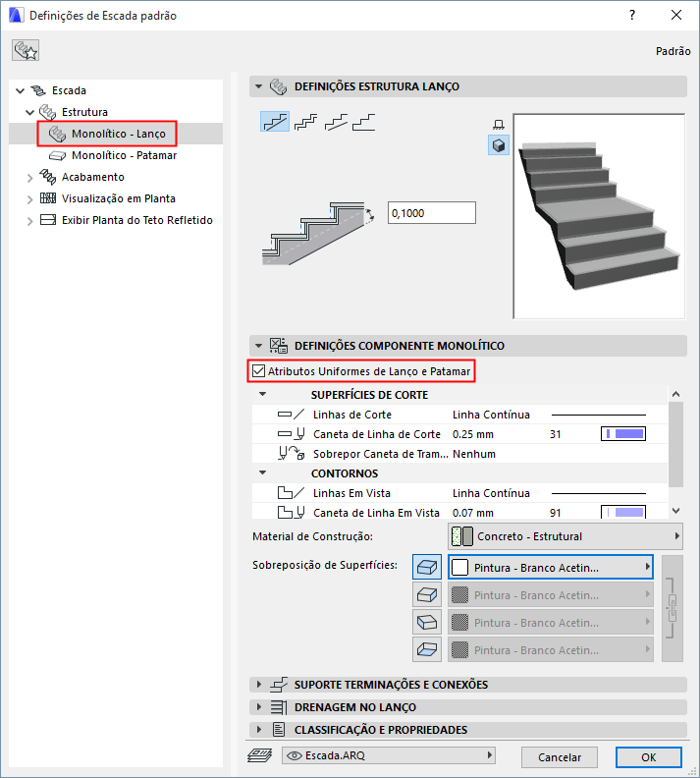Image resolution: width=700 pixels, height=778 pixels.
Task: Click the first surface override face icon
Action: coord(427,567)
